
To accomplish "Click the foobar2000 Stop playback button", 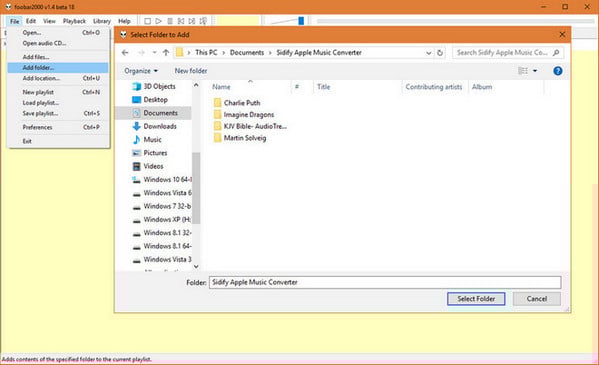I will 147,21.
